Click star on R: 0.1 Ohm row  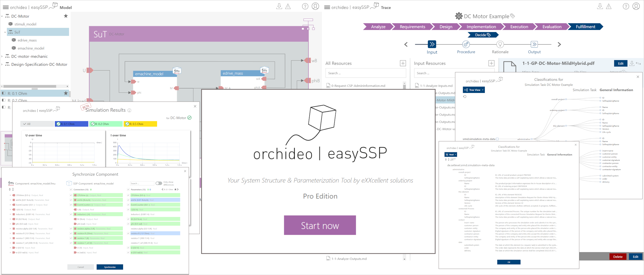pos(66,93)
